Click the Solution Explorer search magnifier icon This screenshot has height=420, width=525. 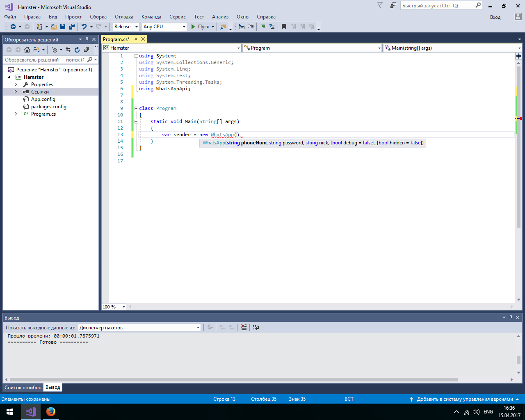tap(90, 60)
